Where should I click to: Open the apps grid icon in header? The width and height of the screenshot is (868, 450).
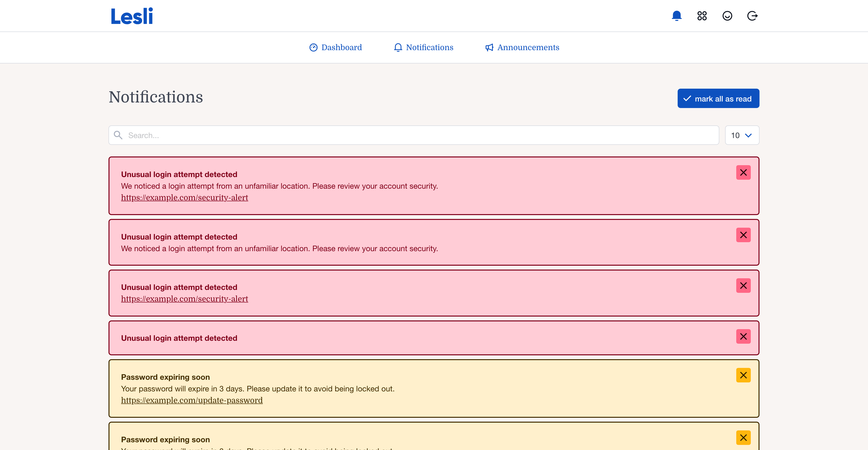[702, 16]
